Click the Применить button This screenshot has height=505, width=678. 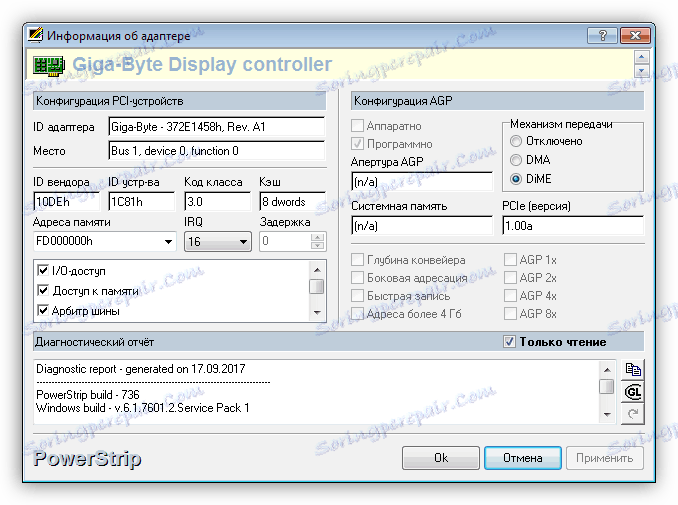[x=604, y=458]
